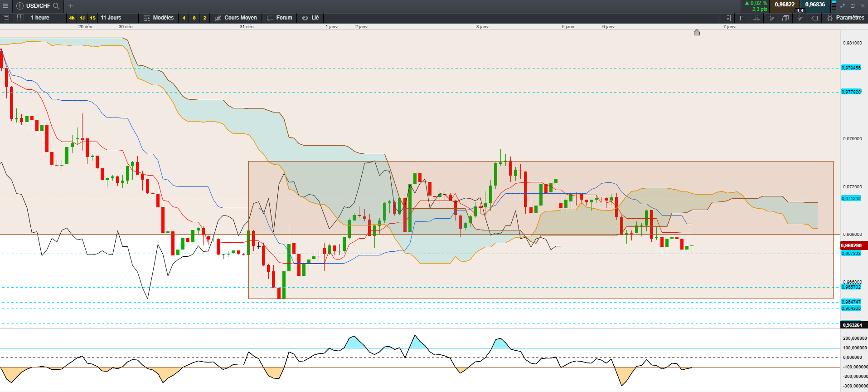This screenshot has height=392, width=868.
Task: Click the 0,979456 price level label
Action: click(851, 68)
